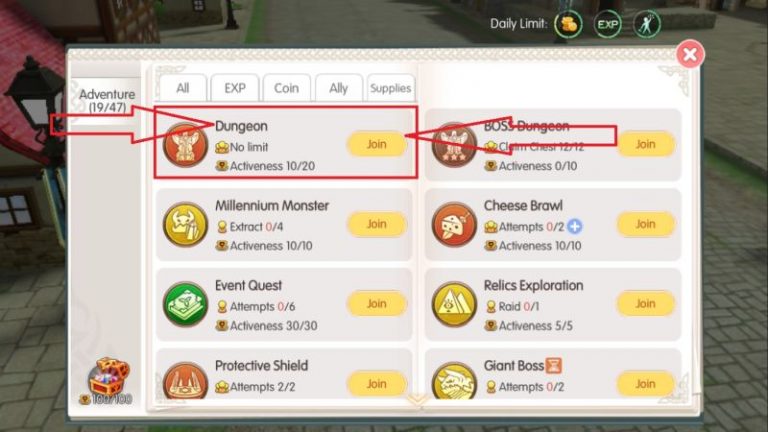
Task: Click the Giant Boss dragon icon
Action: coord(455,381)
